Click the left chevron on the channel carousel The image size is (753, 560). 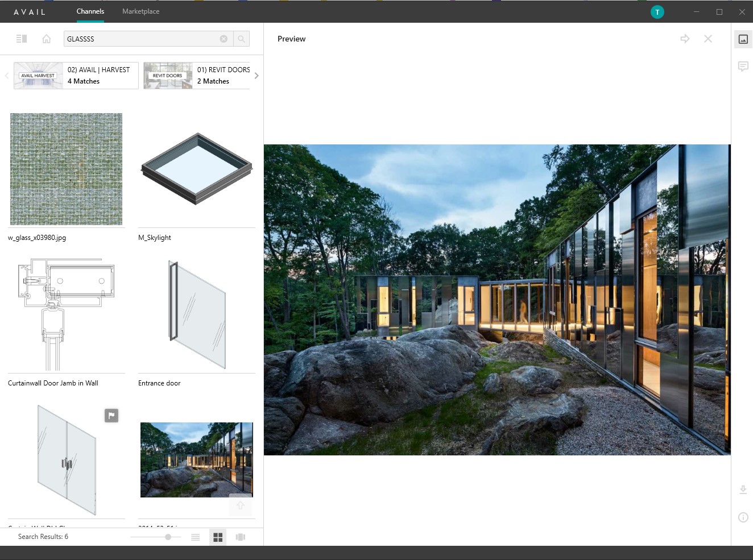6,75
